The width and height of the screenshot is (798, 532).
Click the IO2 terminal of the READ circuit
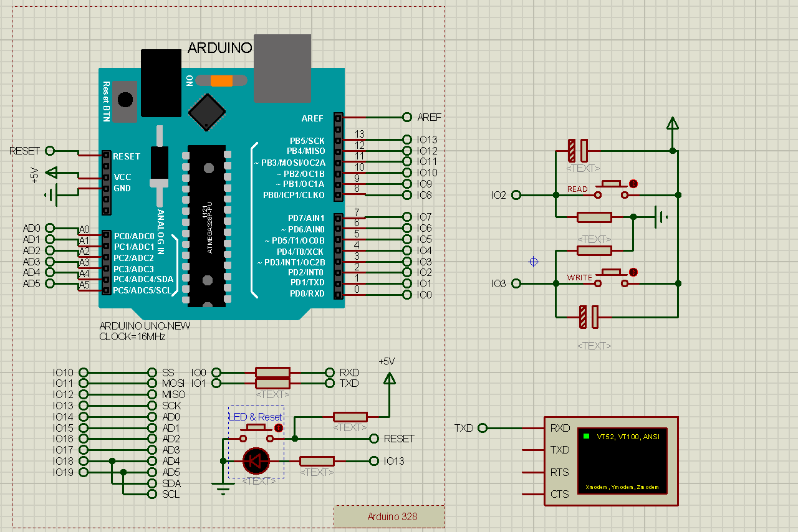(x=516, y=195)
